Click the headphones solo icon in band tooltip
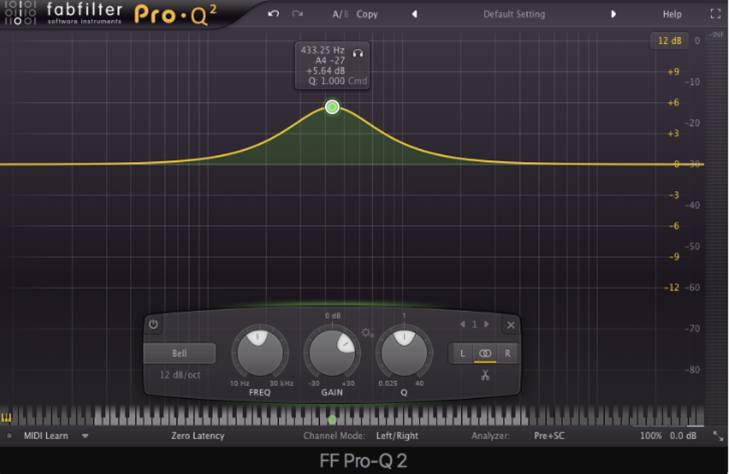Screen dimensions: 729x474 click(358, 50)
